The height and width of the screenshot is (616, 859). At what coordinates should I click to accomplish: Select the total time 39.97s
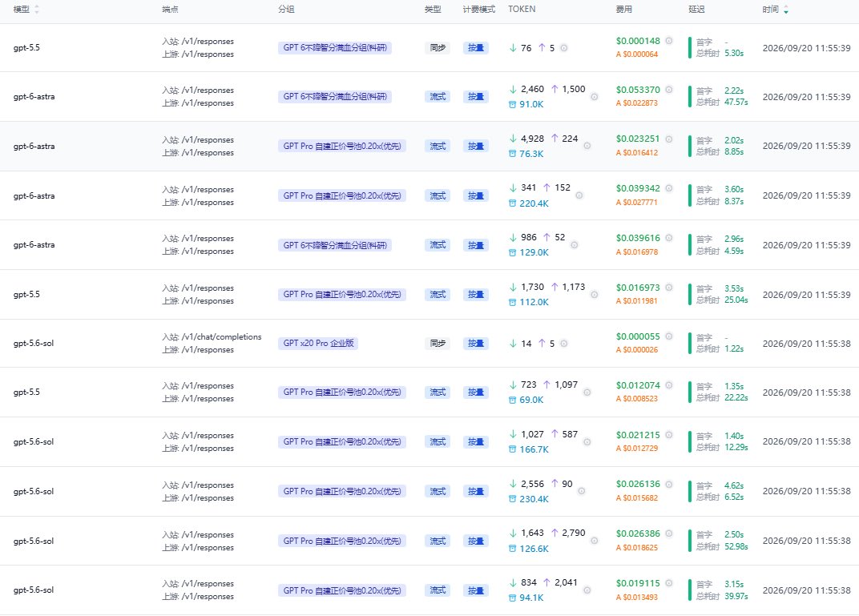[x=736, y=596]
